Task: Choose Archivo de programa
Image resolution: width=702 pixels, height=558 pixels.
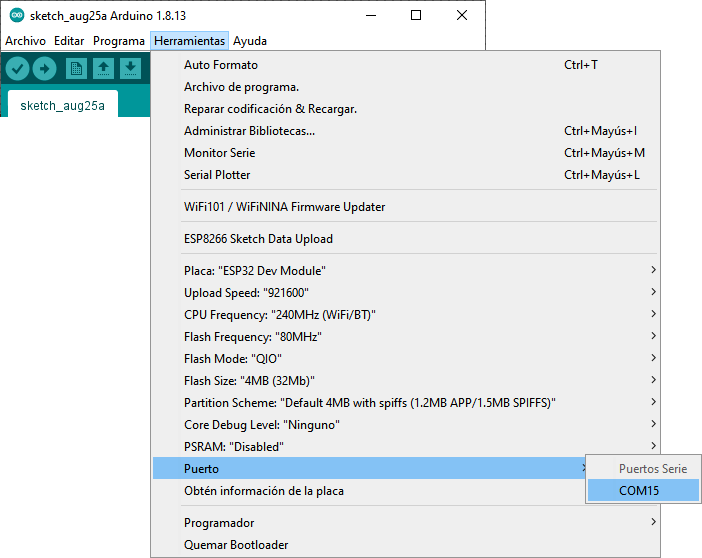Action: 406,87
